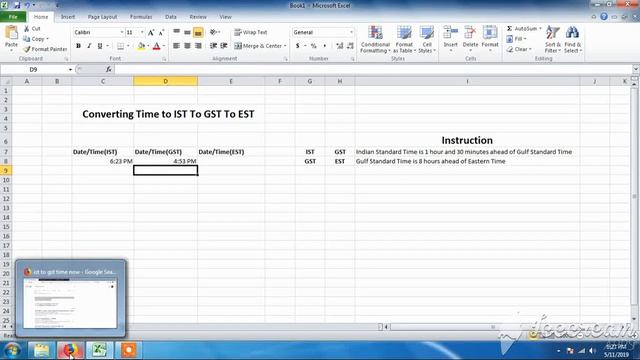Toggle Align Text Right
The image size is (640, 360).
click(x=198, y=46)
